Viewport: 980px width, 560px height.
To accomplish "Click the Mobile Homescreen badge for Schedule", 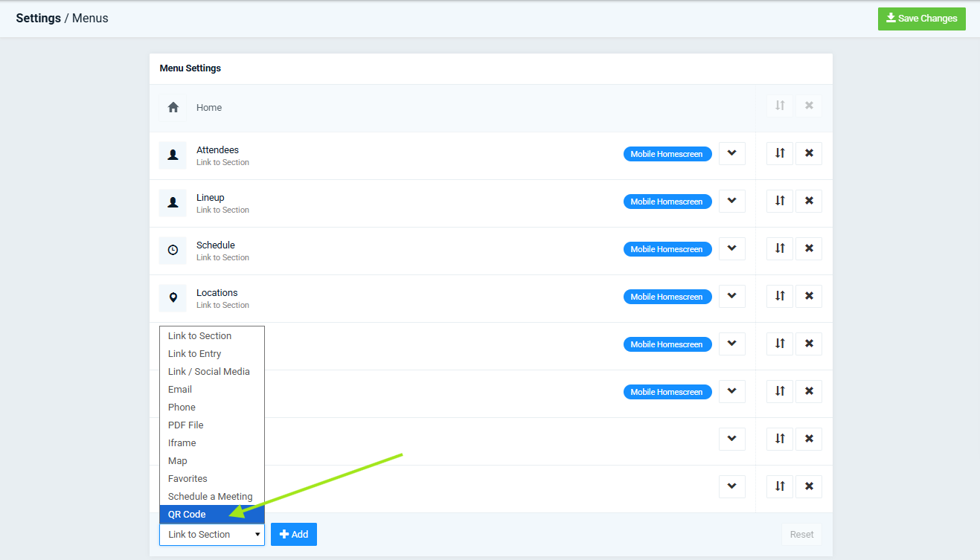I will click(667, 249).
